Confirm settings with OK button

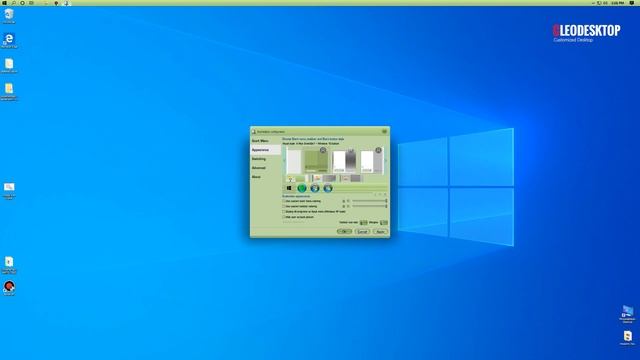pyautogui.click(x=344, y=231)
